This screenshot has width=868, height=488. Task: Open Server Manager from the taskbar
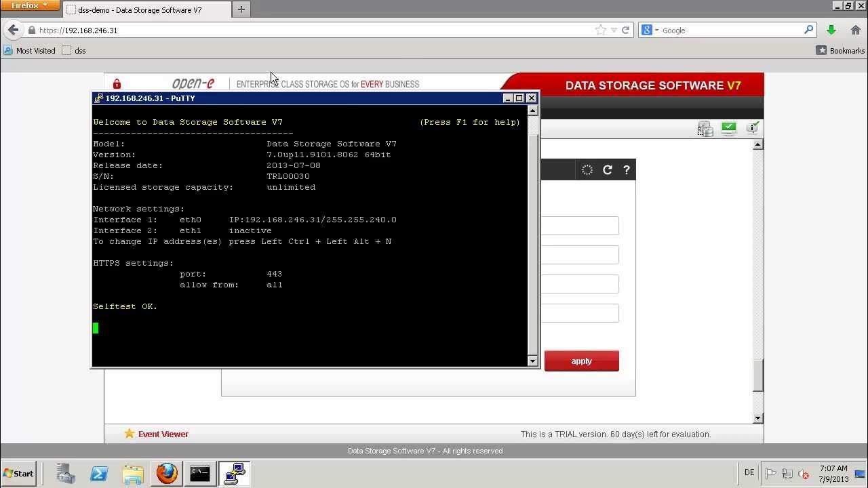point(66,474)
